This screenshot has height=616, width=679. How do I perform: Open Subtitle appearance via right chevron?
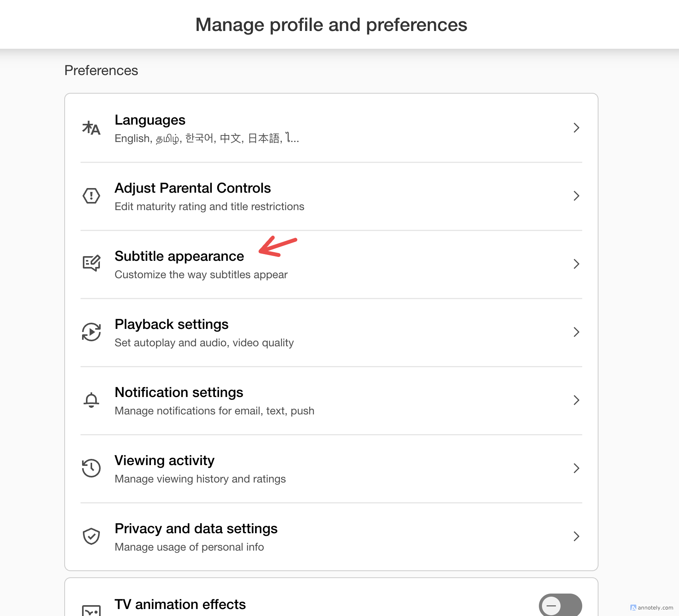click(x=576, y=264)
